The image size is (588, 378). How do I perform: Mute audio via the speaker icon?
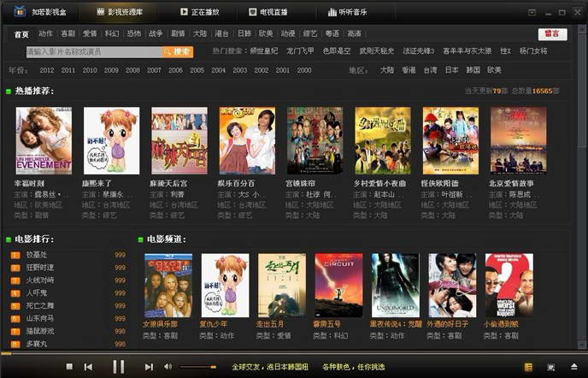pyautogui.click(x=168, y=366)
